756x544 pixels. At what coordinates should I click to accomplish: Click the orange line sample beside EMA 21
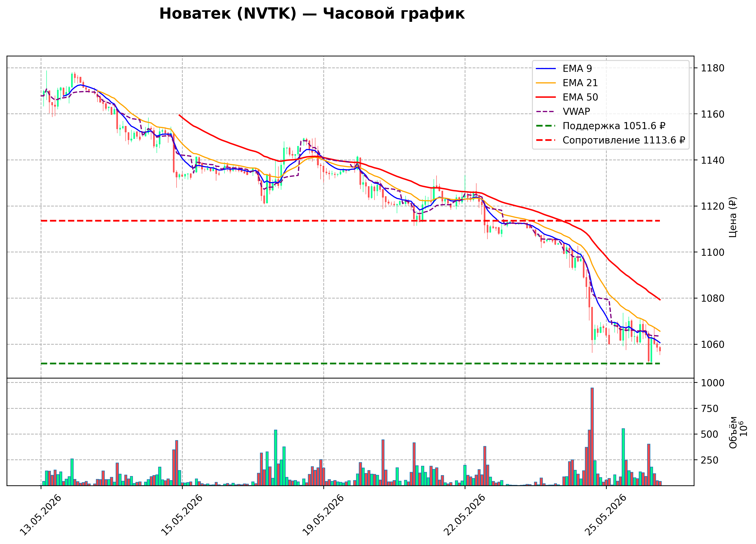(546, 83)
